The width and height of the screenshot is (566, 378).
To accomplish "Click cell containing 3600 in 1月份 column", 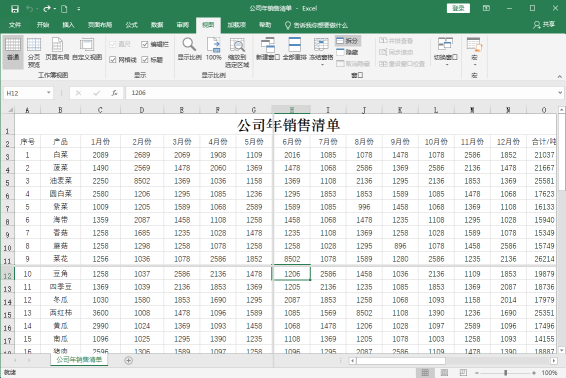I will pyautogui.click(x=100, y=313).
